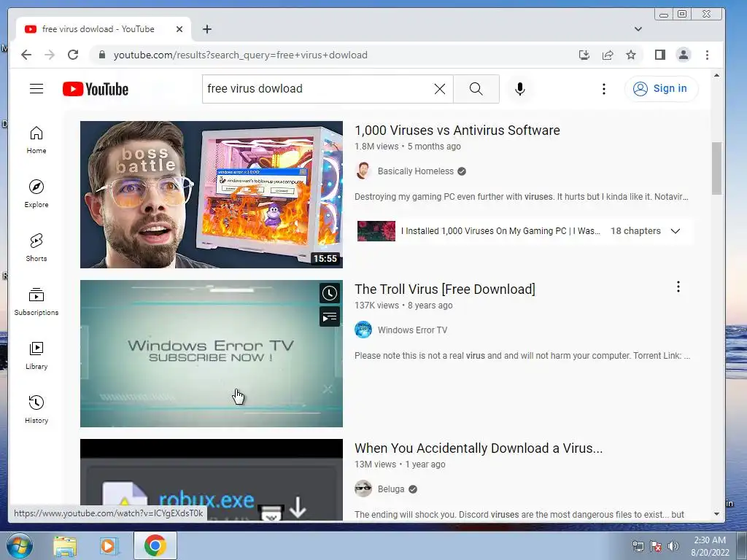Open Windows Explorer from the taskbar
Viewport: 747px width, 560px height.
(64, 545)
